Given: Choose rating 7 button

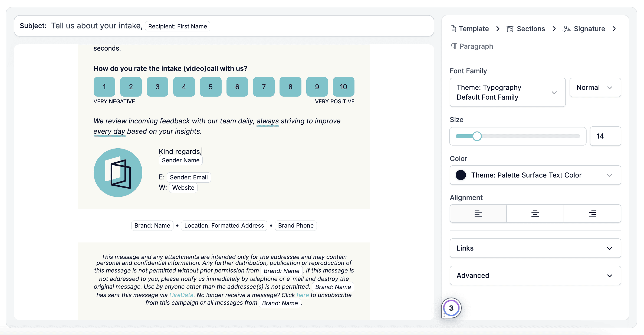Looking at the screenshot, I should pos(264,87).
